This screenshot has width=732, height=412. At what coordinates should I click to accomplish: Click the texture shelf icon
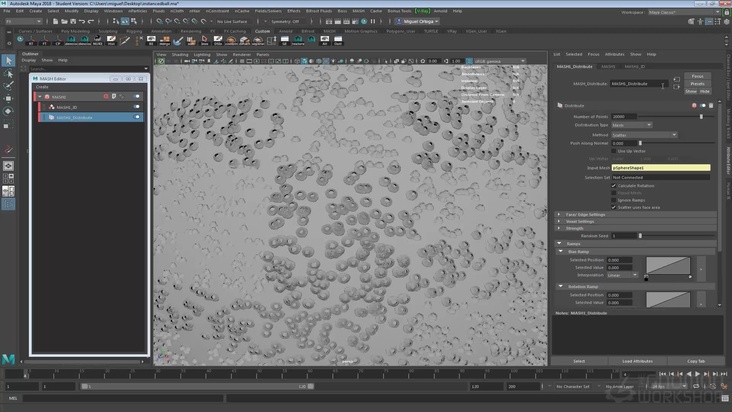[298, 41]
